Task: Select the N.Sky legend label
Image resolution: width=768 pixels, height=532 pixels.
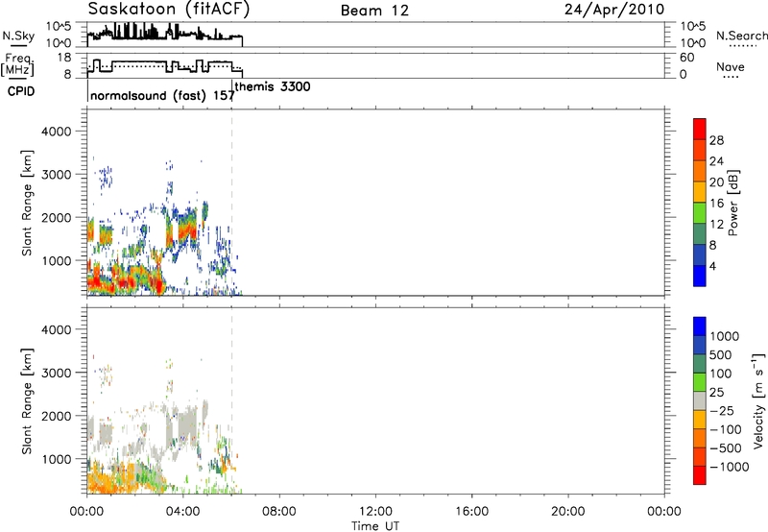Action: [18, 36]
